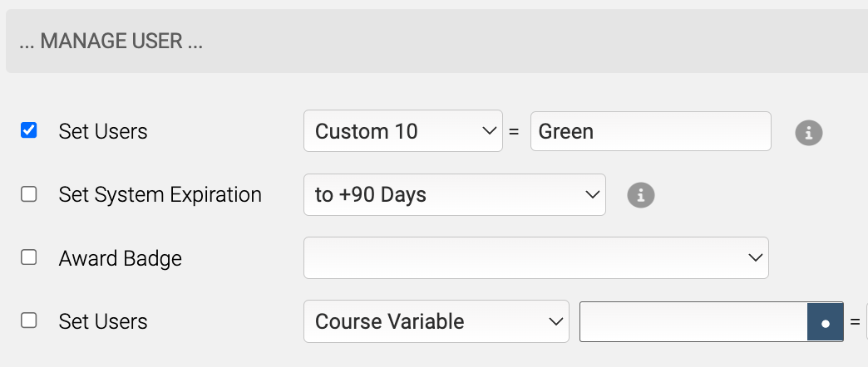Click the Set Users label beside Course Variable
This screenshot has height=367, width=868.
[103, 321]
